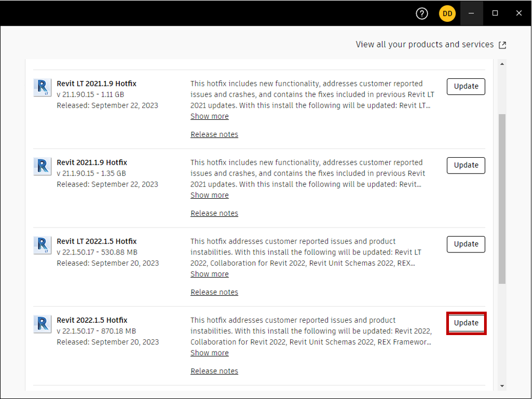Open Release notes for Revit LT 2022.1.5 Hotfix
The height and width of the screenshot is (399, 532).
(214, 292)
